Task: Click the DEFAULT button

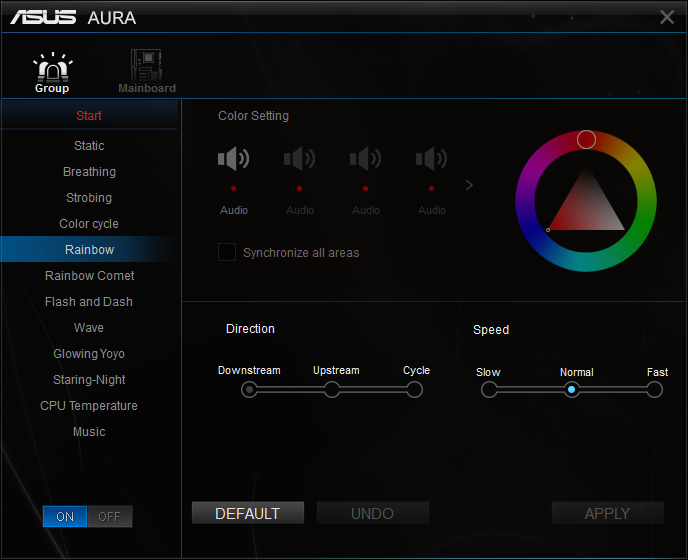Action: click(248, 513)
